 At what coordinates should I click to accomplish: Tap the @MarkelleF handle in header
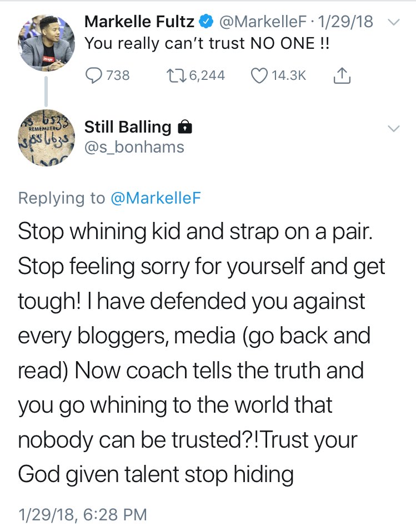click(x=262, y=22)
